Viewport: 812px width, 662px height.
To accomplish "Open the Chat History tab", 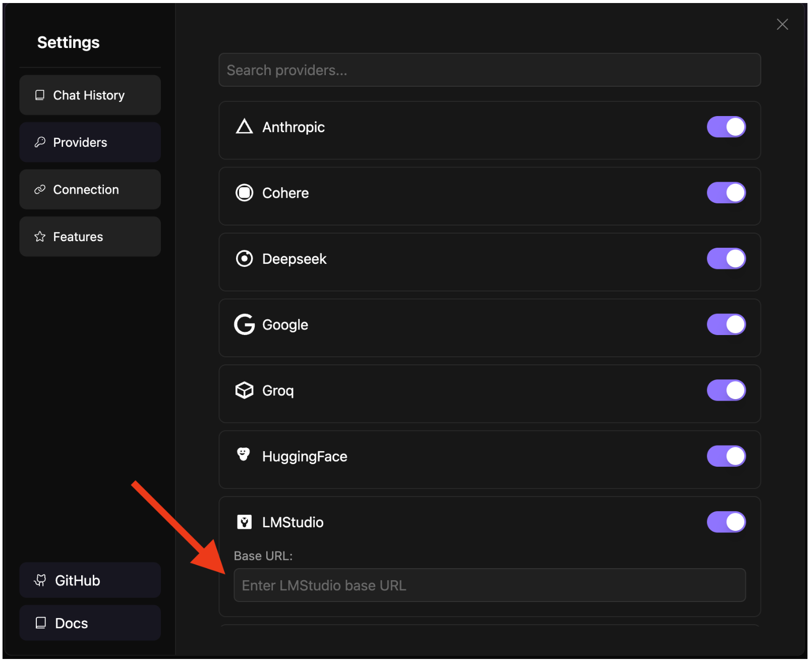I will (90, 95).
